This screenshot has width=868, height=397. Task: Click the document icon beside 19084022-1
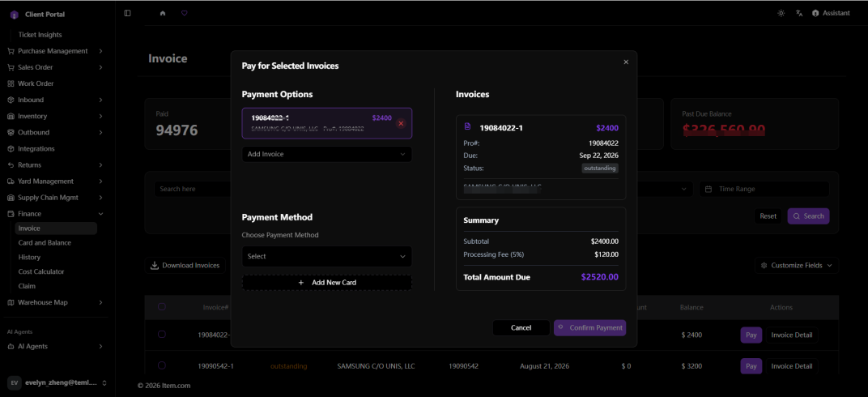(x=468, y=127)
